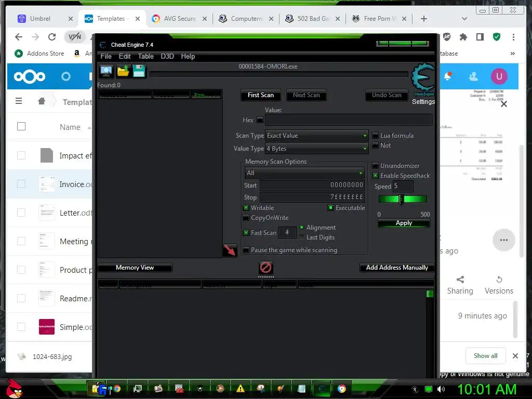The height and width of the screenshot is (399, 532).
Task: Click the Memory View button
Action: point(135,268)
